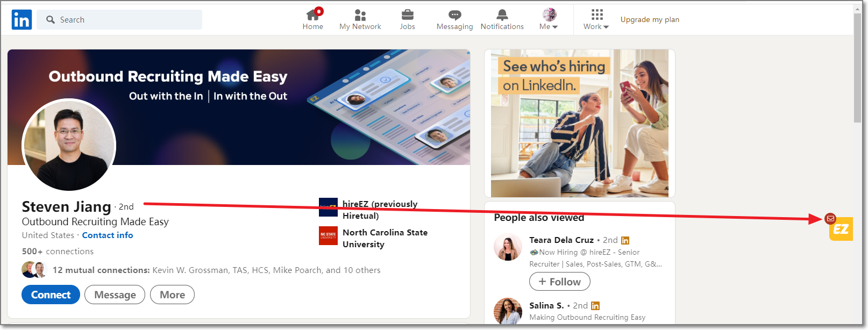This screenshot has height=330, width=868.
Task: Click the search magnifier icon
Action: 51,20
